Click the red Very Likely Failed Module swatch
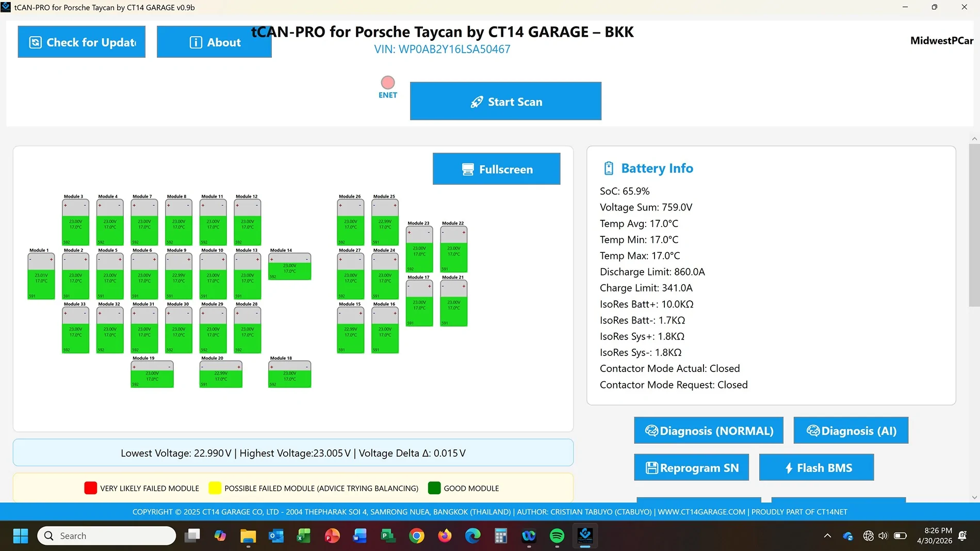 [90, 488]
